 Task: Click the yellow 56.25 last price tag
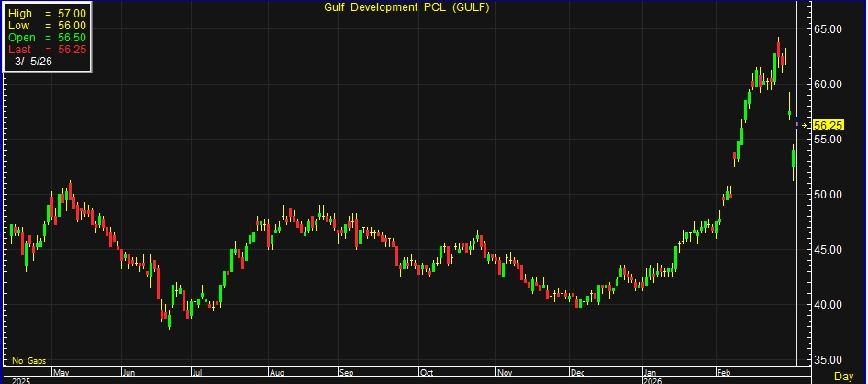(829, 125)
